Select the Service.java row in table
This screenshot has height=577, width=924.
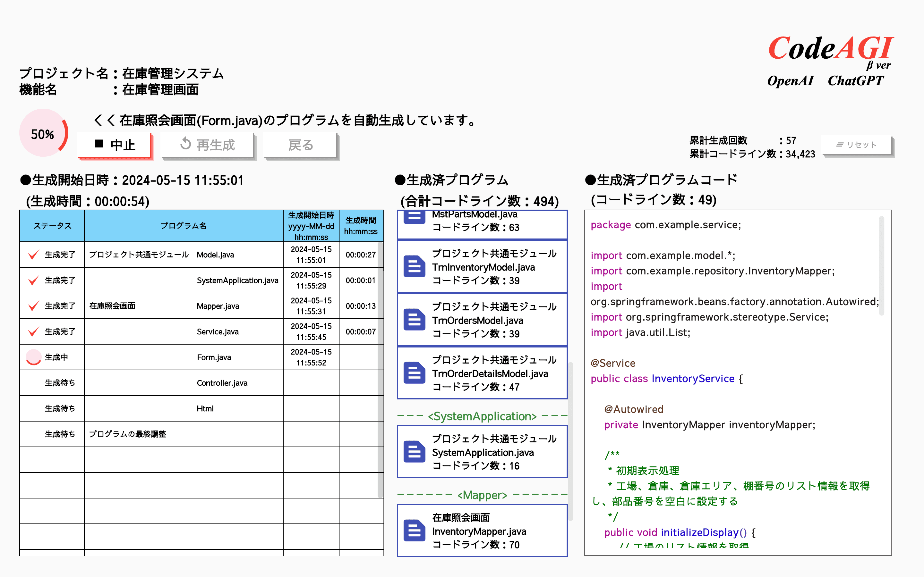click(218, 332)
